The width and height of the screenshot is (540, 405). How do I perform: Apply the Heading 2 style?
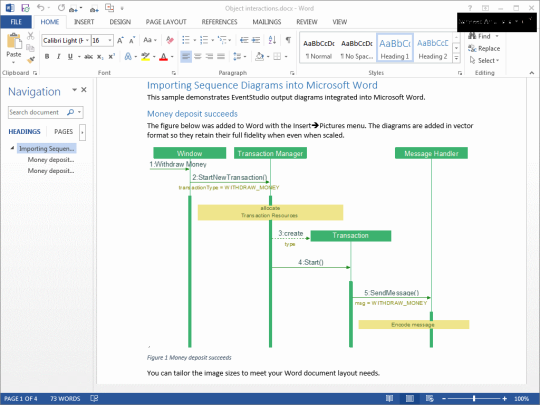tap(433, 48)
